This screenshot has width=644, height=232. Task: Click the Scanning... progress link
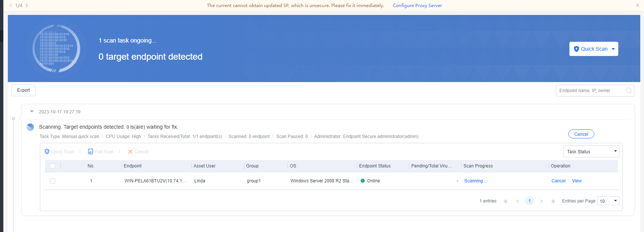[x=475, y=181]
